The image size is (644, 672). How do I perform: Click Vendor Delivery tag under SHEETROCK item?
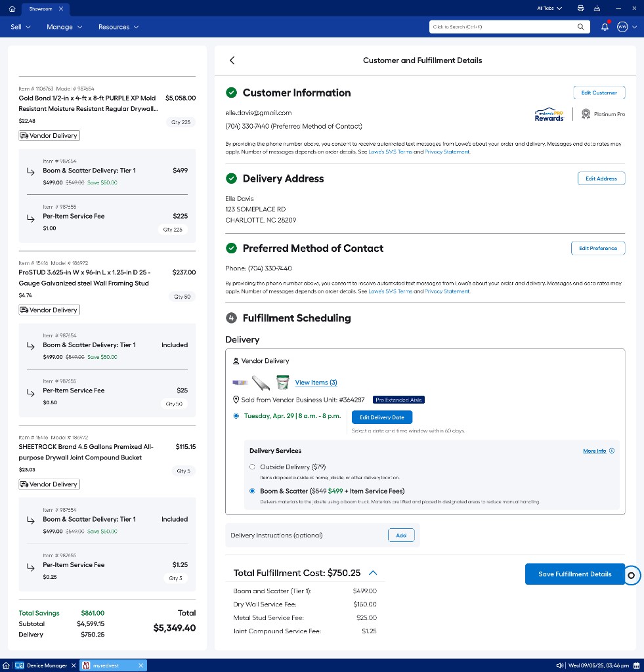[x=49, y=484]
